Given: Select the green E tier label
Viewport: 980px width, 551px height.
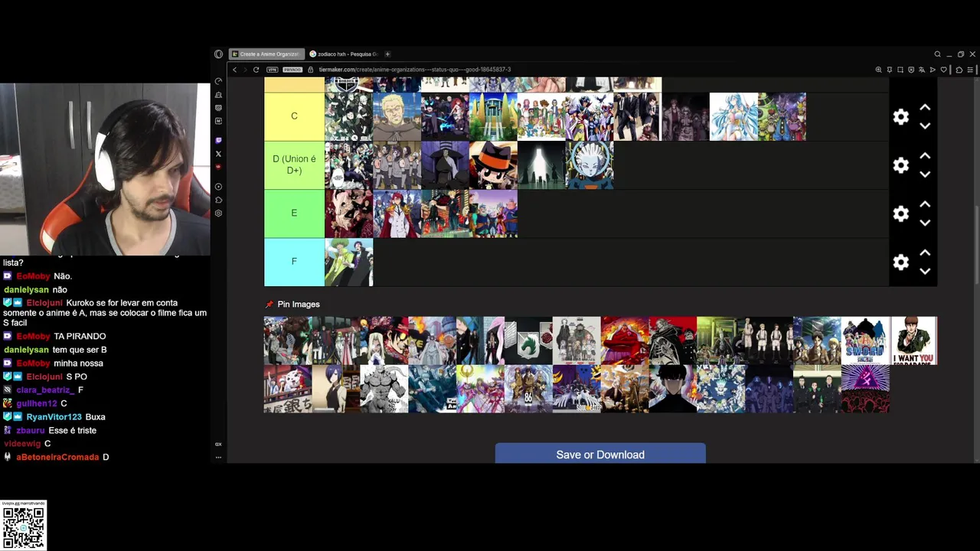Looking at the screenshot, I should 294,214.
